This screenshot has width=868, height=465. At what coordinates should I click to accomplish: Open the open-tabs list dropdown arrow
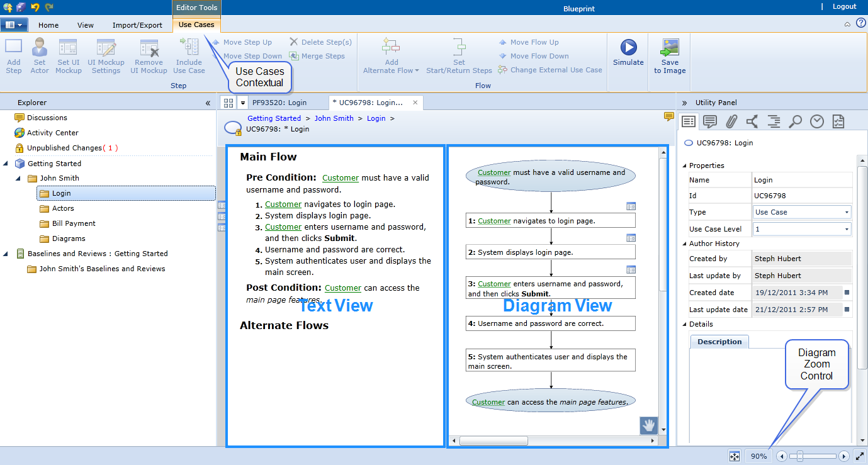coord(242,103)
